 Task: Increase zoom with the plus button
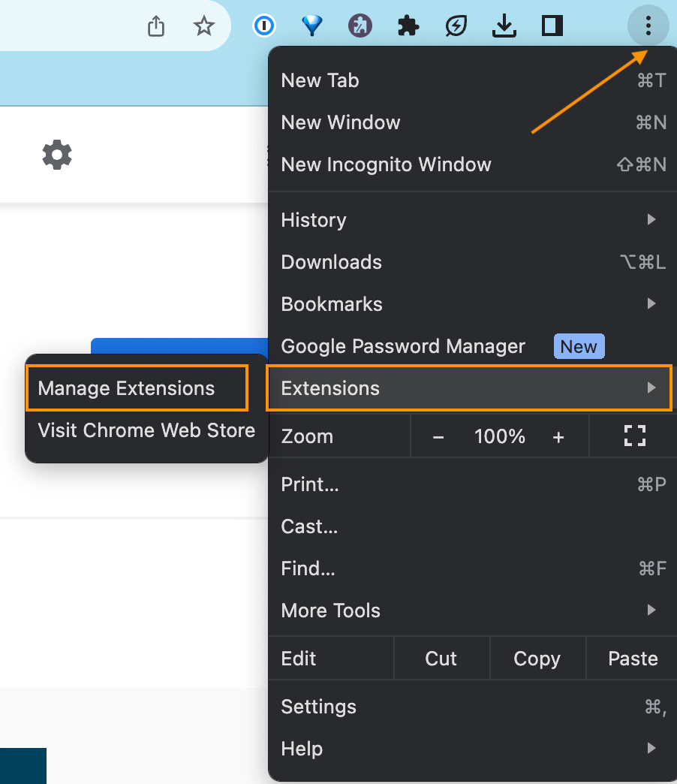click(x=558, y=437)
